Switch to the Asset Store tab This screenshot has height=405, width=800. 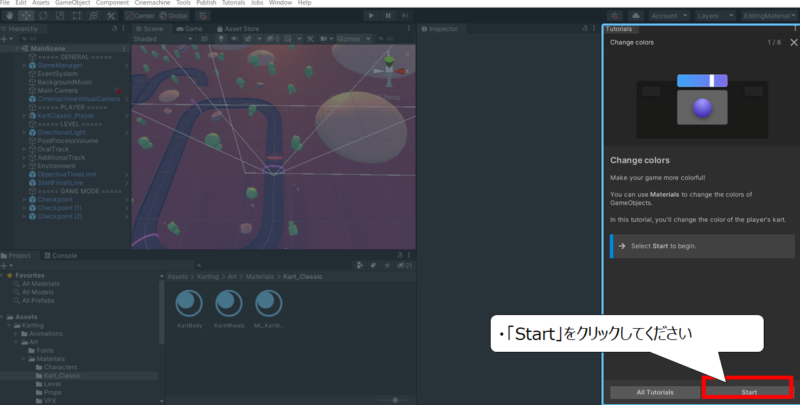click(x=238, y=29)
